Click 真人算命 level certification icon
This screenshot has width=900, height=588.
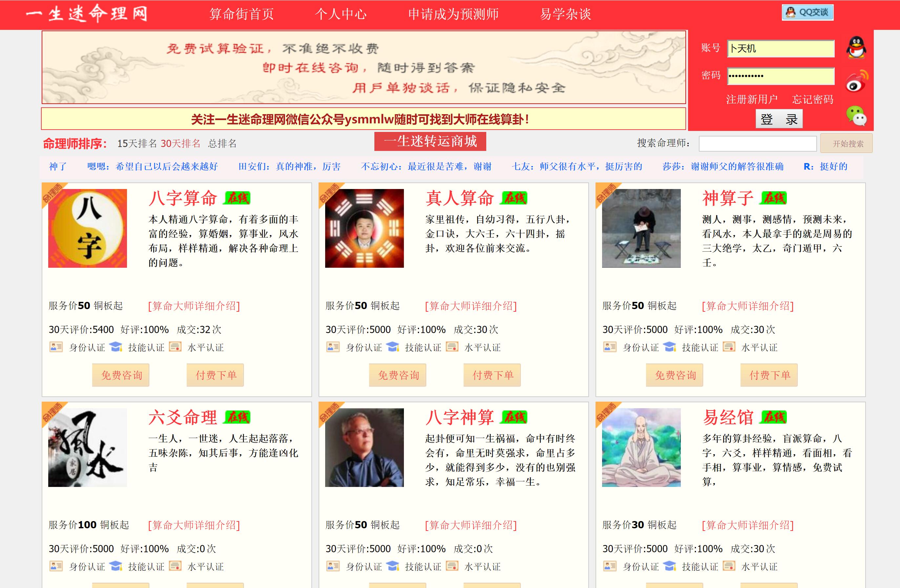click(x=452, y=347)
